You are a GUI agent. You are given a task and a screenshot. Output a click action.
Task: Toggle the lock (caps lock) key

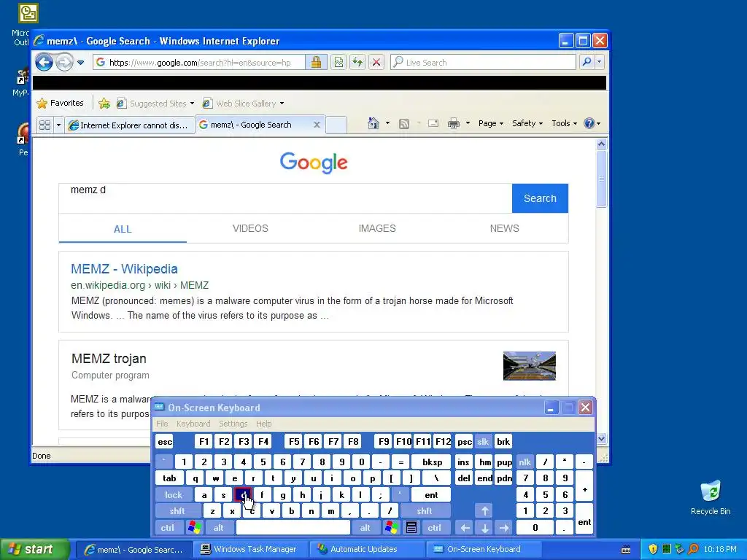(x=174, y=495)
